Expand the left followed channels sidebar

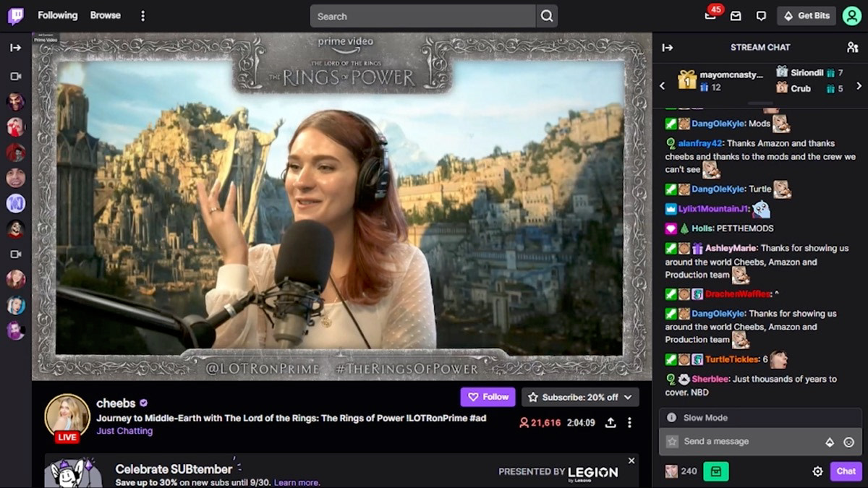click(x=15, y=48)
